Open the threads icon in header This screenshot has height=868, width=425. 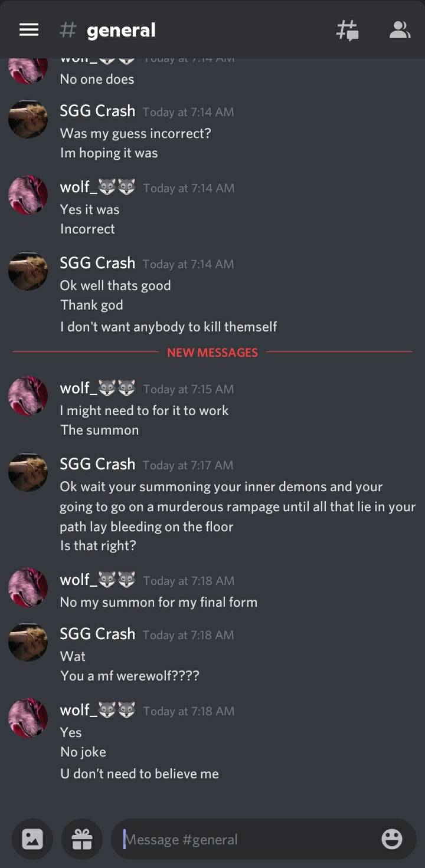pyautogui.click(x=347, y=30)
